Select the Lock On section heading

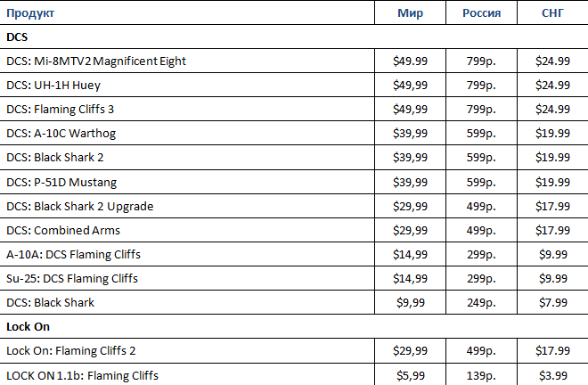point(29,326)
